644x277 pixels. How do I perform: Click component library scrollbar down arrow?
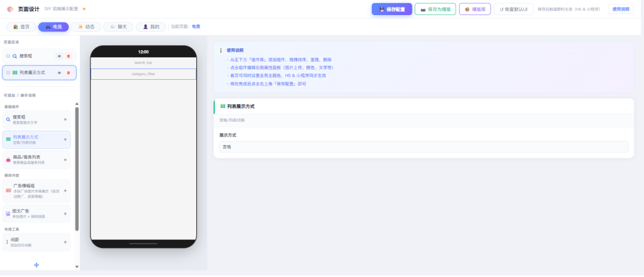coord(77,267)
